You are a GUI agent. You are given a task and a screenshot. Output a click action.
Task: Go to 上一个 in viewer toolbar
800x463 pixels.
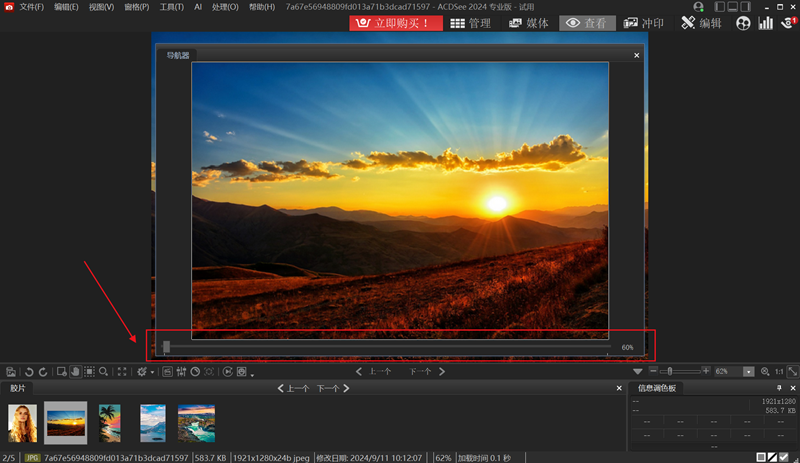[x=373, y=372]
